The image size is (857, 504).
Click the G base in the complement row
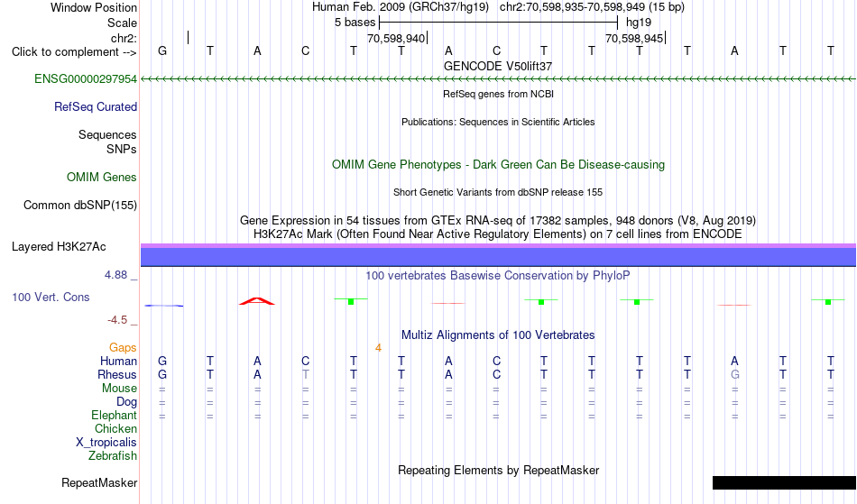(162, 50)
